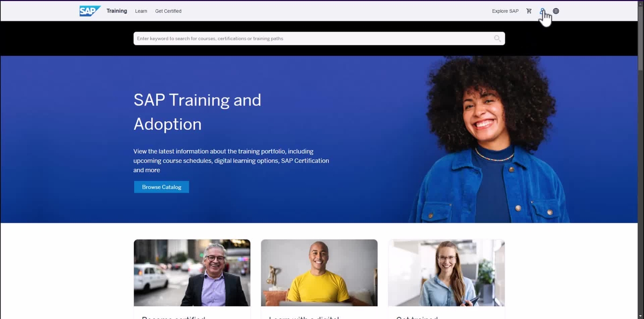Open the Get Certified menu item
The image size is (644, 319).
[169, 11]
